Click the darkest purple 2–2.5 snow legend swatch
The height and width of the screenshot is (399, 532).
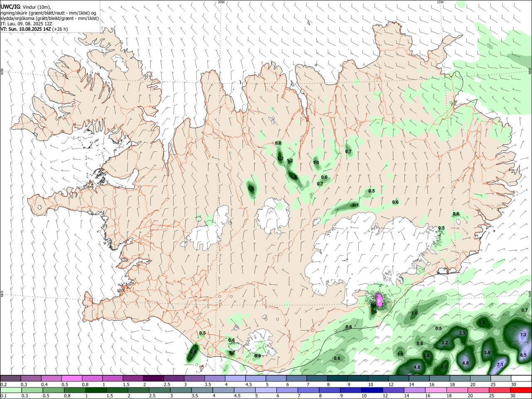tap(153, 379)
